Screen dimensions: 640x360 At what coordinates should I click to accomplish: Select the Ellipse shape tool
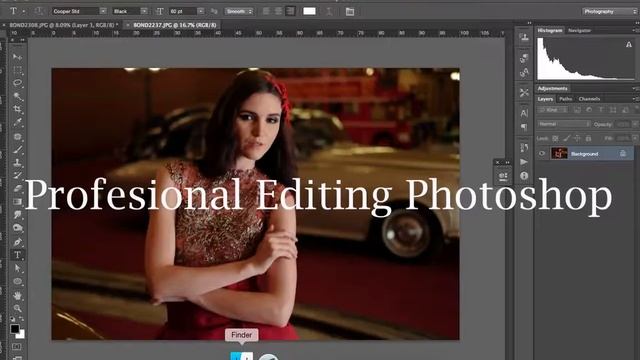[17, 281]
